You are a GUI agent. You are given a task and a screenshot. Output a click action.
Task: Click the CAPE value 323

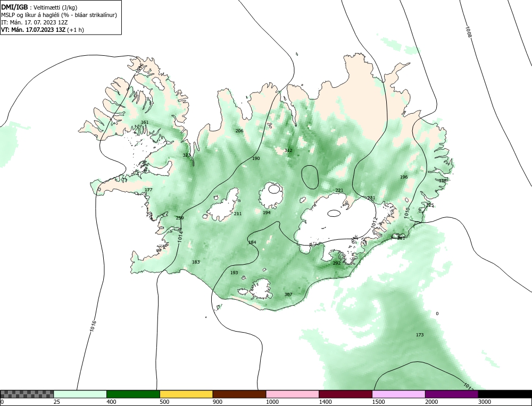click(x=187, y=155)
